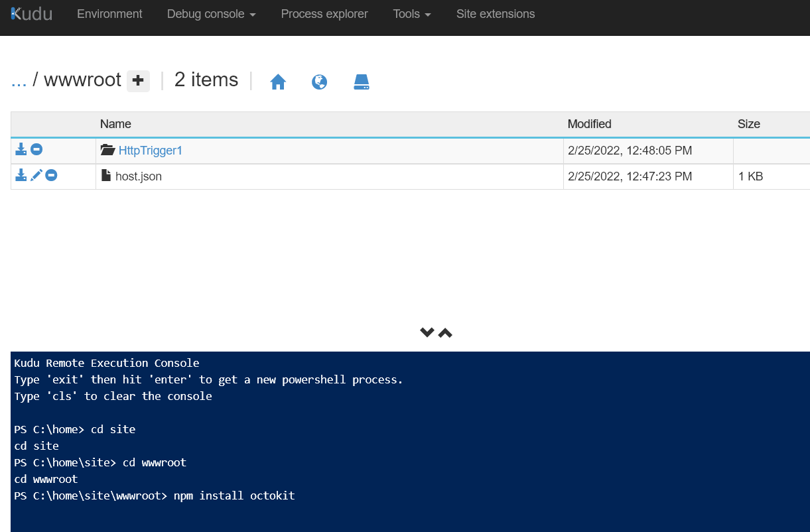Click the 1 KB size cell

pos(750,176)
